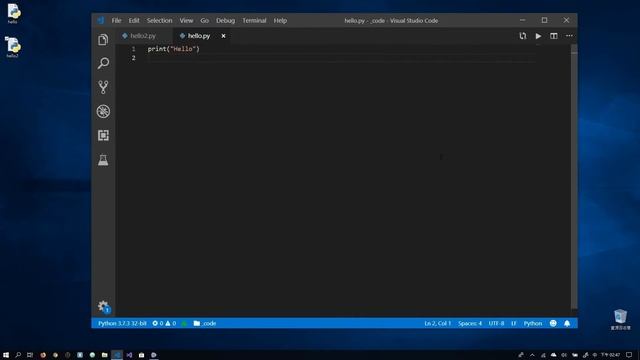Place cursor on empty line 2 of editor
The image size is (640, 360).
(341, 58)
